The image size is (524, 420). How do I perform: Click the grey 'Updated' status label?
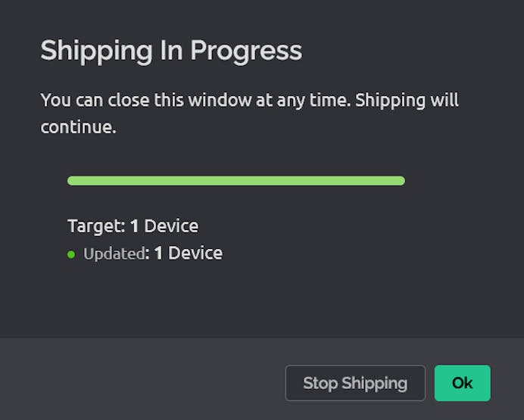click(x=114, y=254)
